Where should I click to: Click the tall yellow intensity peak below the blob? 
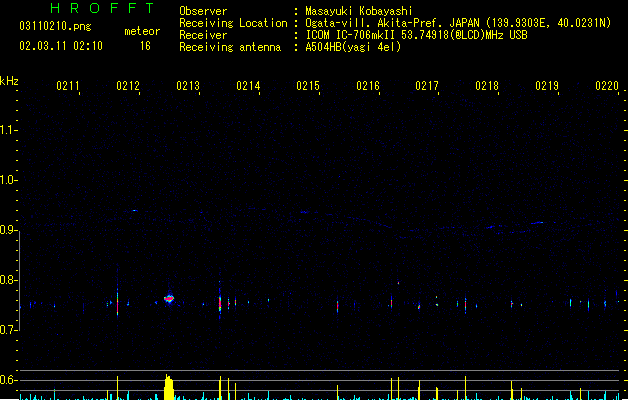pos(169,387)
